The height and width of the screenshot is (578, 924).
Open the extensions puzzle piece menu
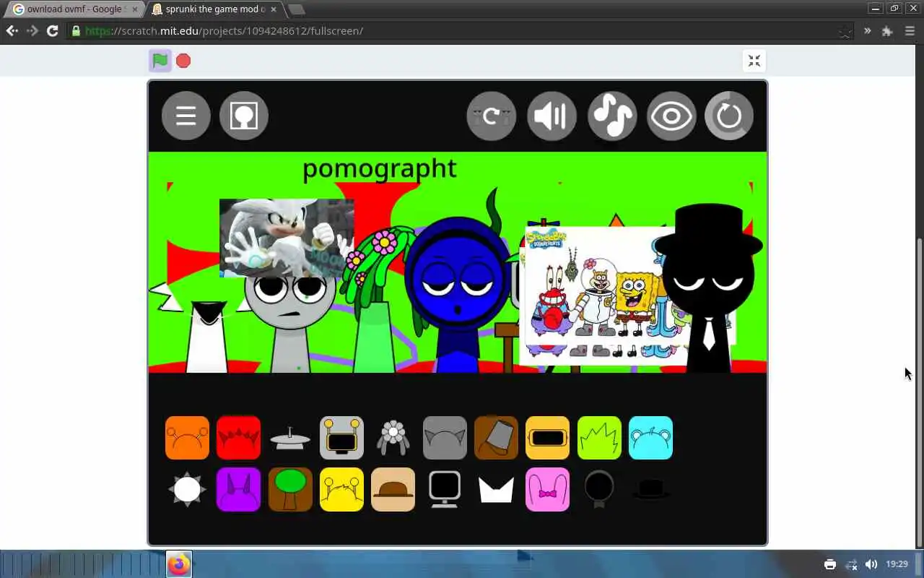pos(888,31)
